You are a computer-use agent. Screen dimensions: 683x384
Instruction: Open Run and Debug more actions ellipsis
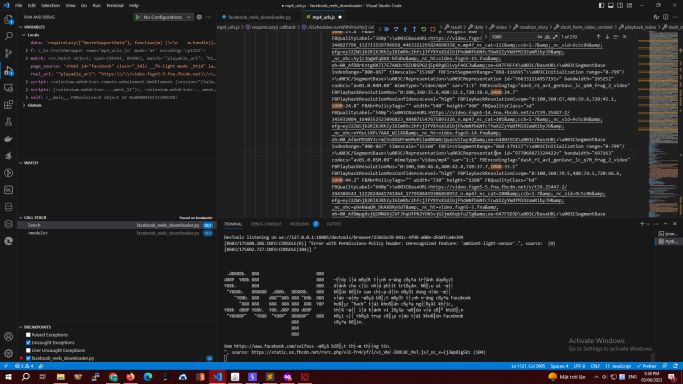coord(209,17)
